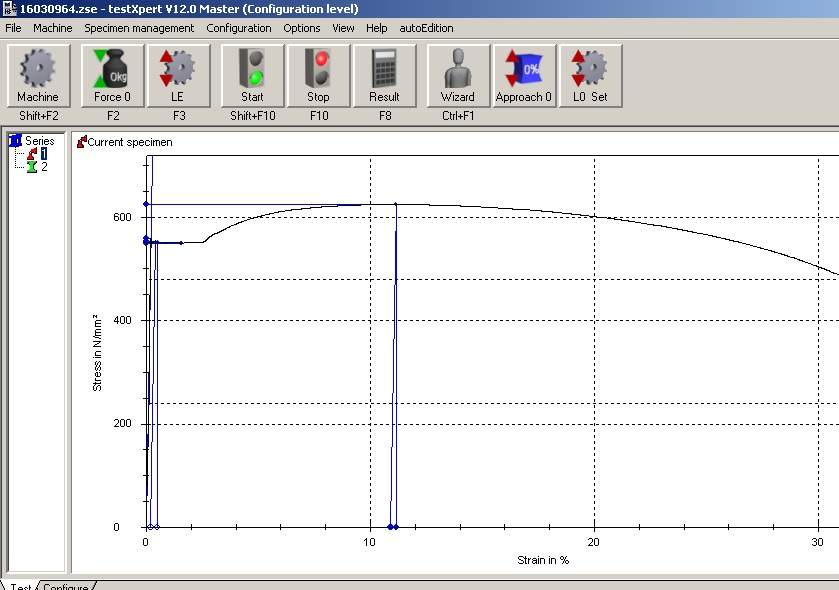Click the 600 stress axis value
Image resolution: width=839 pixels, height=590 pixels.
tap(122, 217)
